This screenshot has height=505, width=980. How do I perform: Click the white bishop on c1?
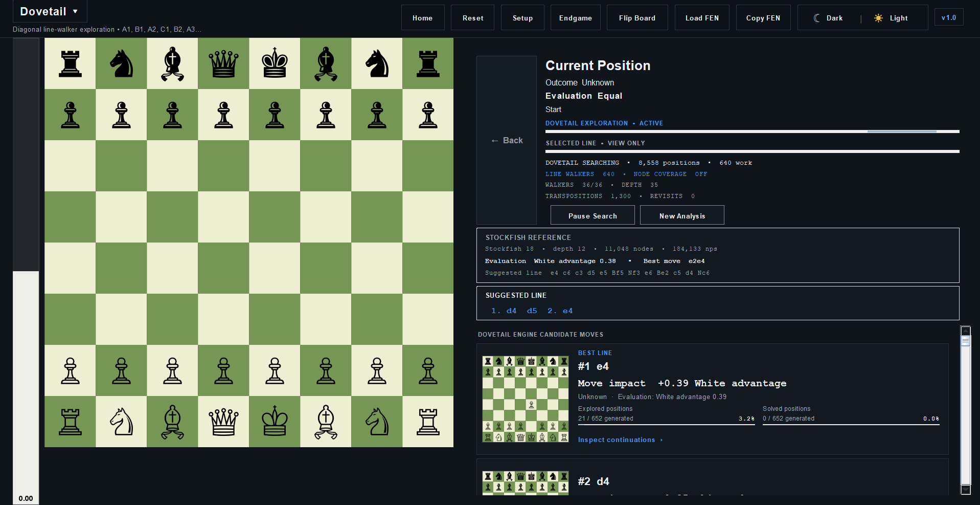(172, 422)
